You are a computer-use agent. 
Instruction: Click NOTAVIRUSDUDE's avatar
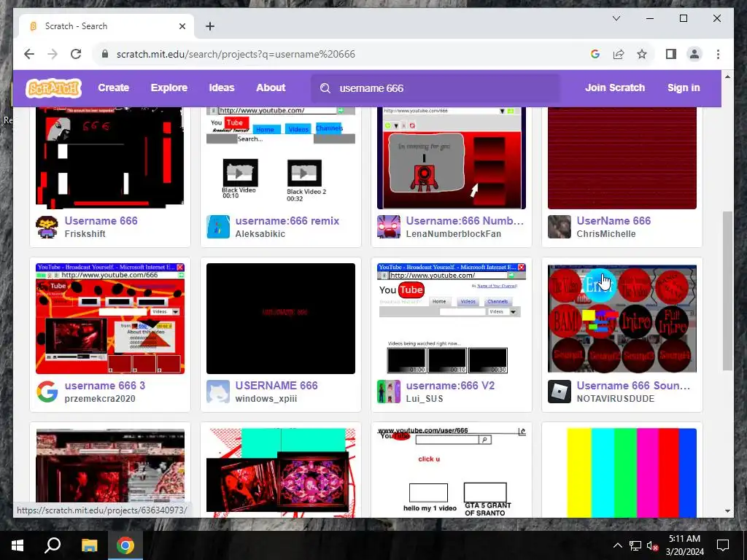click(x=560, y=392)
